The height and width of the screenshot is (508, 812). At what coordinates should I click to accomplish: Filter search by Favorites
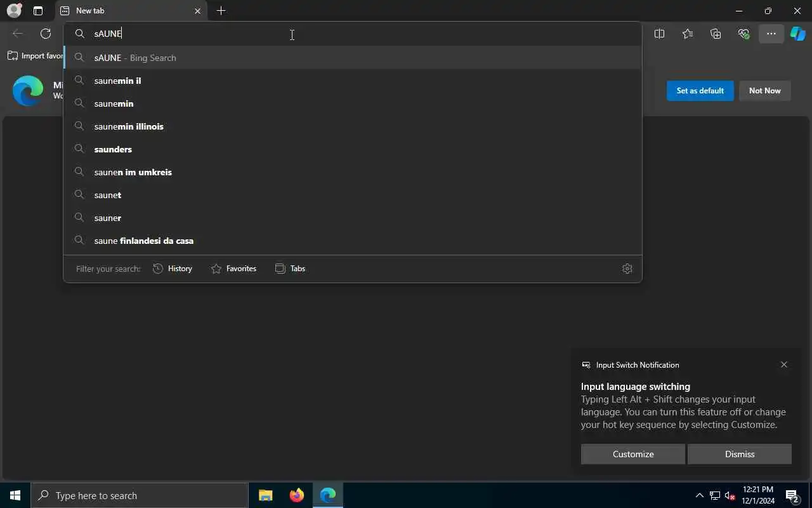click(x=233, y=269)
